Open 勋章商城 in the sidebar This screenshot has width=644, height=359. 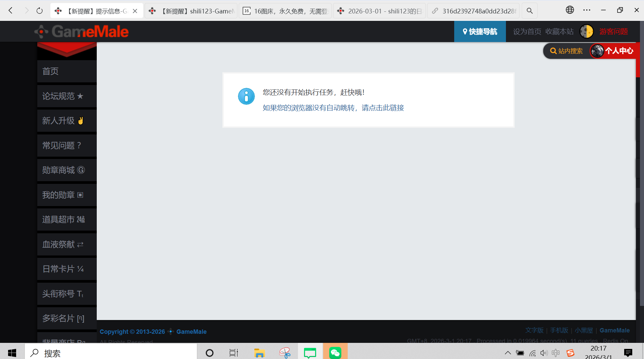63,170
